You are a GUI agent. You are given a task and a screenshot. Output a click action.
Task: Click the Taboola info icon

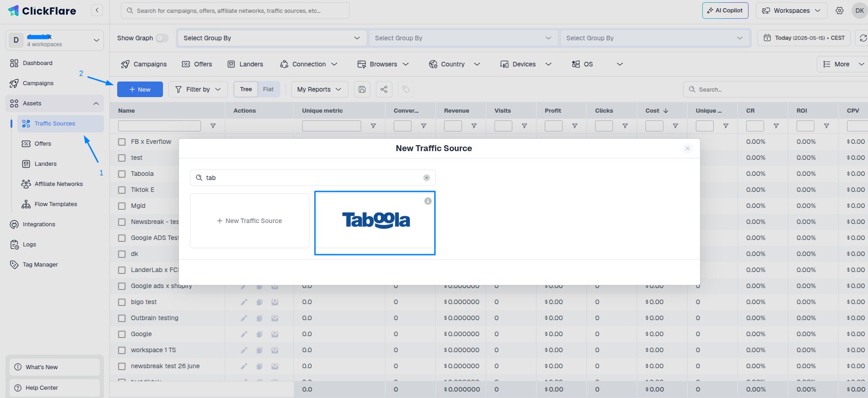coord(428,201)
